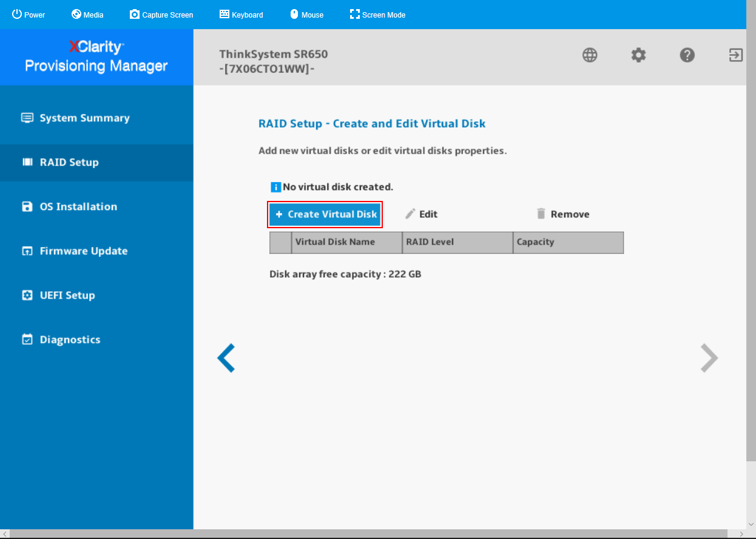Viewport: 756px width, 539px height.
Task: Click Capture Screen in the top bar
Action: click(x=161, y=15)
